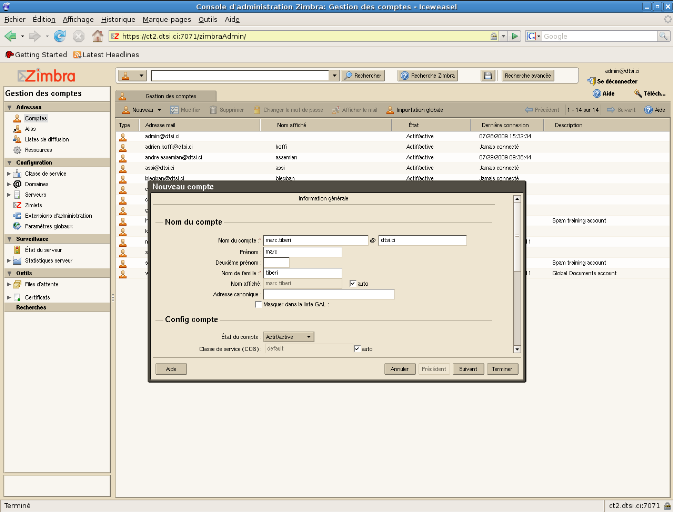Click the Suivant button in dialog
Viewport: 673px width, 512px height.
(x=467, y=369)
